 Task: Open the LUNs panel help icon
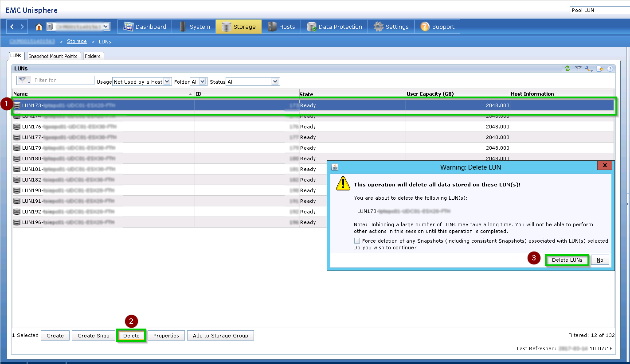[610, 69]
